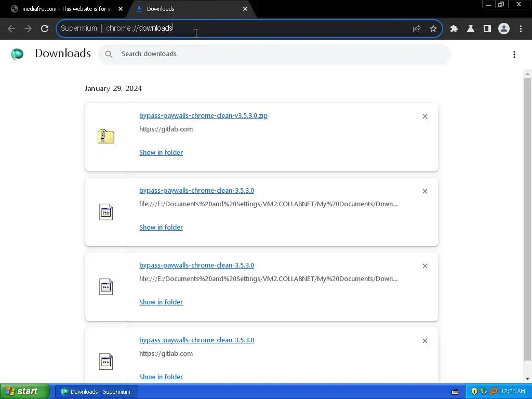Click the scrollbar down arrow
Screen dimensions: 532x399
point(527,379)
